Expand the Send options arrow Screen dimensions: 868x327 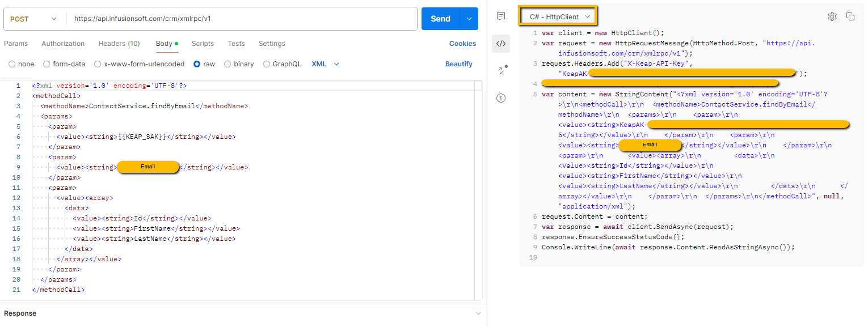pyautogui.click(x=469, y=19)
